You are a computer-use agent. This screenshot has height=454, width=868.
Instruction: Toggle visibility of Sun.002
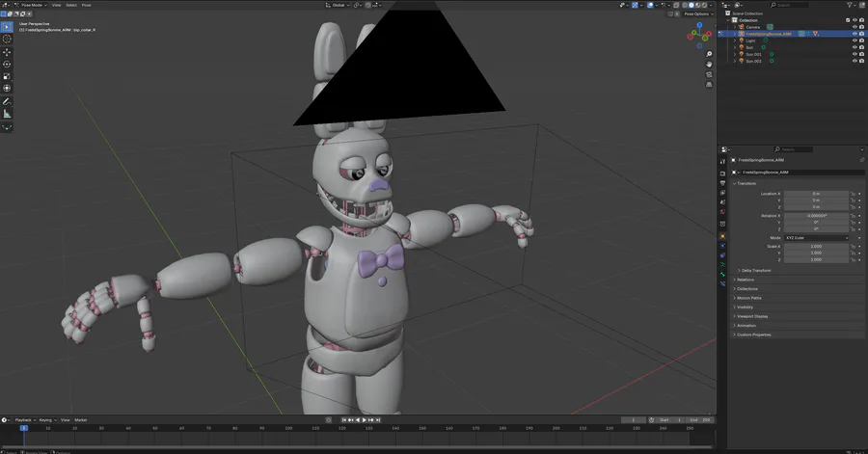[854, 61]
